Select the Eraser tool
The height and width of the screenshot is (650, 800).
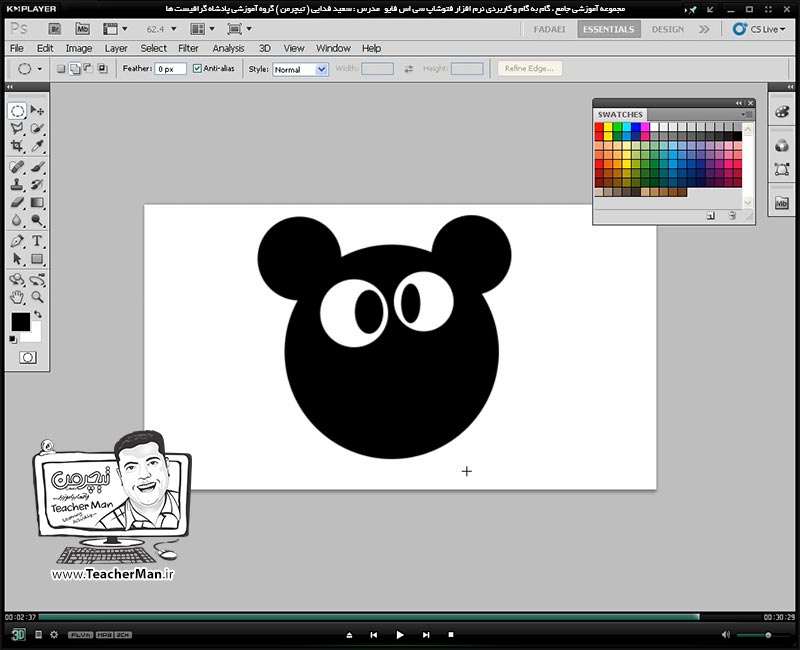[17, 202]
